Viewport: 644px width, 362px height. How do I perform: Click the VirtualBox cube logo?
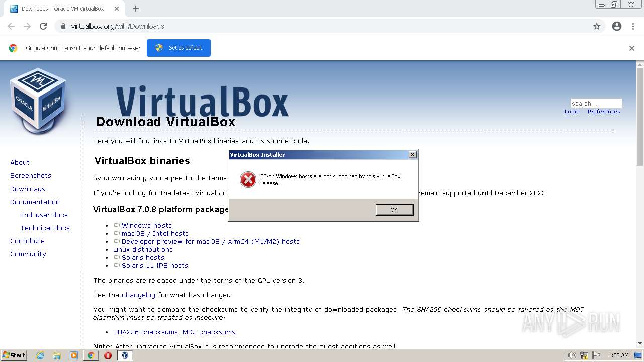38,101
